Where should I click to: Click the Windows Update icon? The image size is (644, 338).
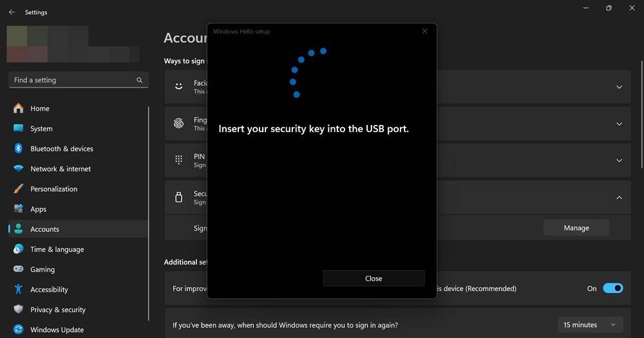[x=19, y=330]
